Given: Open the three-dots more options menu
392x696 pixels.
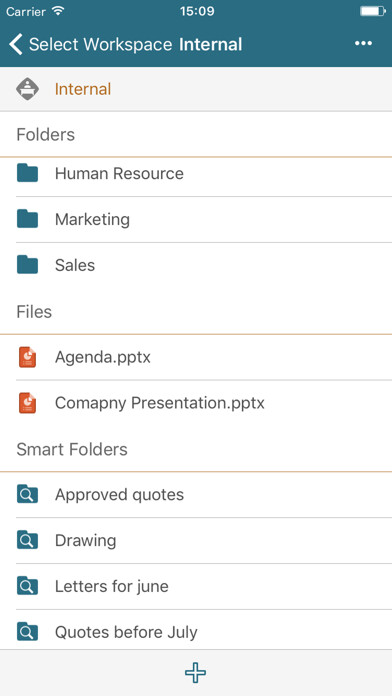Looking at the screenshot, I should pyautogui.click(x=363, y=44).
